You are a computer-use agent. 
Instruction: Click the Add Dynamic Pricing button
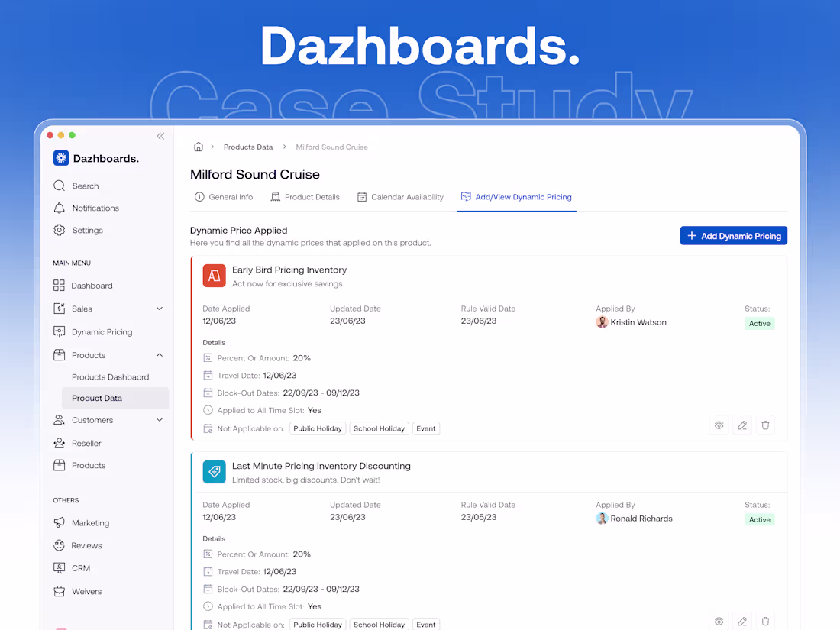pyautogui.click(x=733, y=235)
